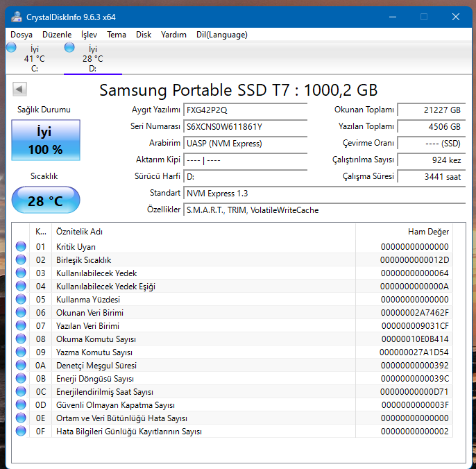Click the 28 °C temperature button
Image resolution: width=476 pixels, height=469 pixels.
point(46,201)
